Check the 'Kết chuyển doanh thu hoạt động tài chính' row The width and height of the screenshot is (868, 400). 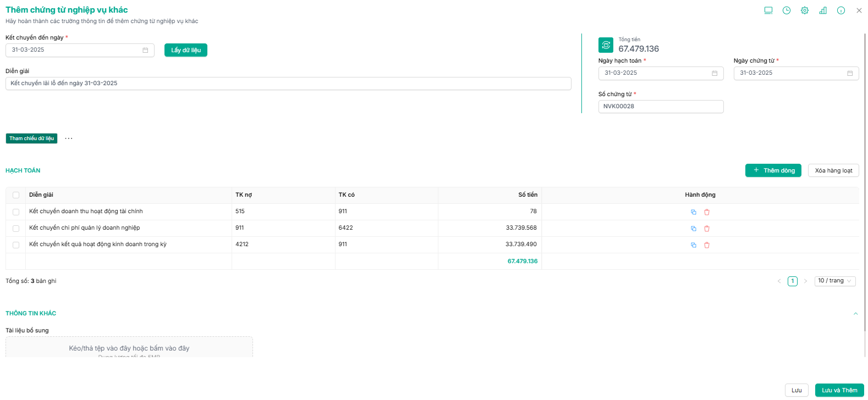(16, 212)
